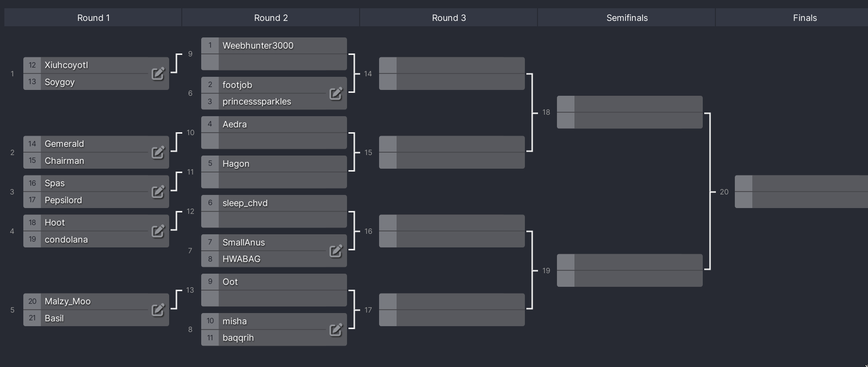Select the Hagon participant slot
This screenshot has height=367, width=868.
274,164
